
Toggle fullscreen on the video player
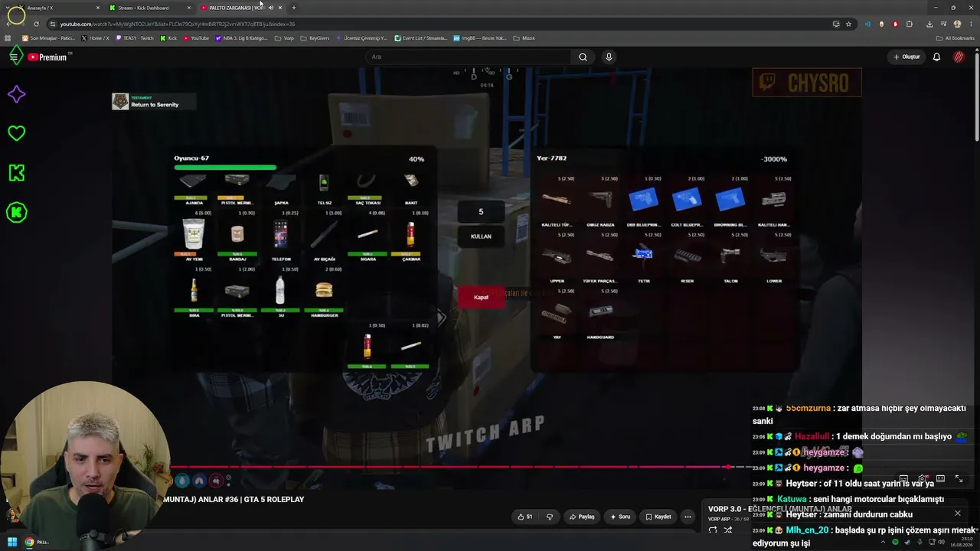(x=959, y=479)
